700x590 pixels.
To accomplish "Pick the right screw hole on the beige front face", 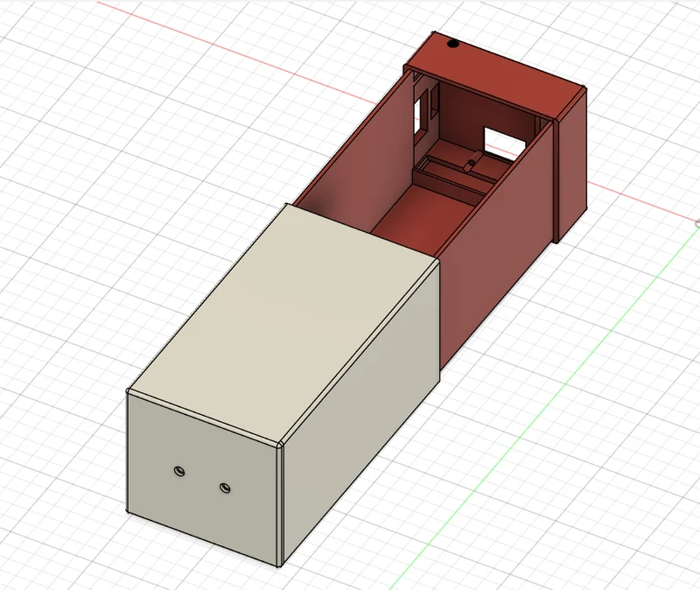I will pos(225,488).
